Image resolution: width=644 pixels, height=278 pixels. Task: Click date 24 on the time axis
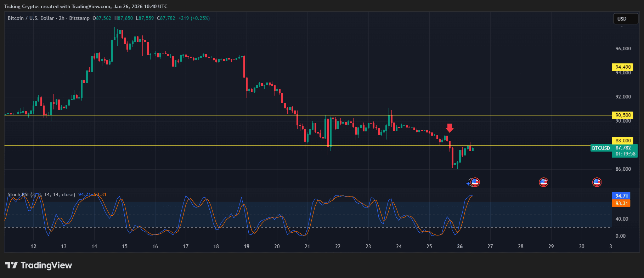[399, 246]
